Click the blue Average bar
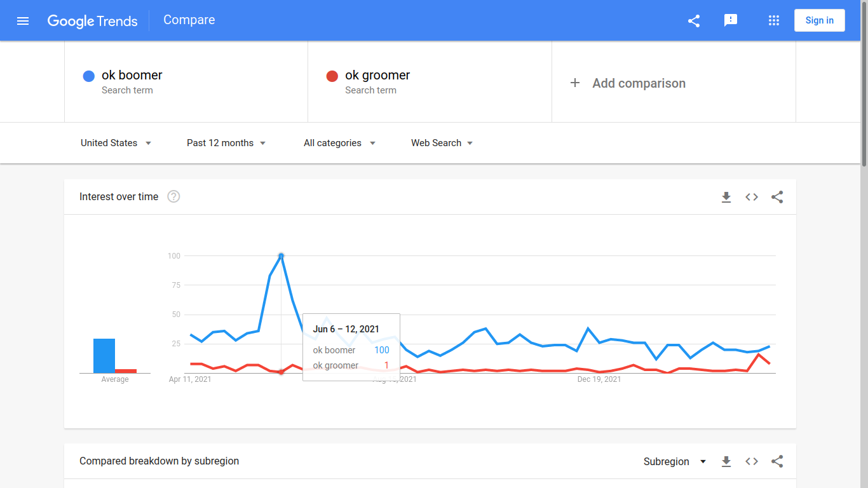868x488 pixels. coord(104,356)
